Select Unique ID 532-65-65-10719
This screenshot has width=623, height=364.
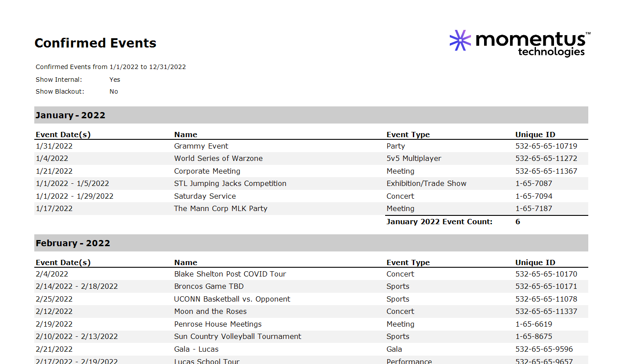(x=546, y=146)
